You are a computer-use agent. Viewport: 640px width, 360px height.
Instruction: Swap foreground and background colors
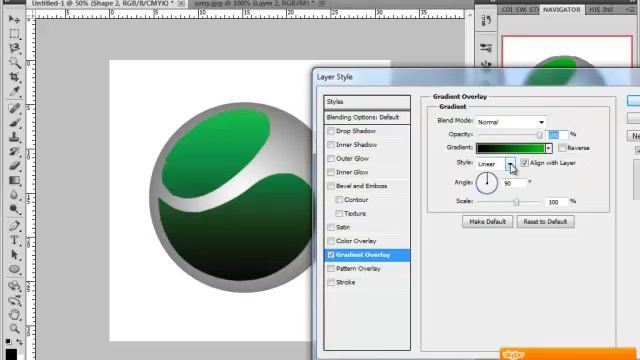coord(19,341)
